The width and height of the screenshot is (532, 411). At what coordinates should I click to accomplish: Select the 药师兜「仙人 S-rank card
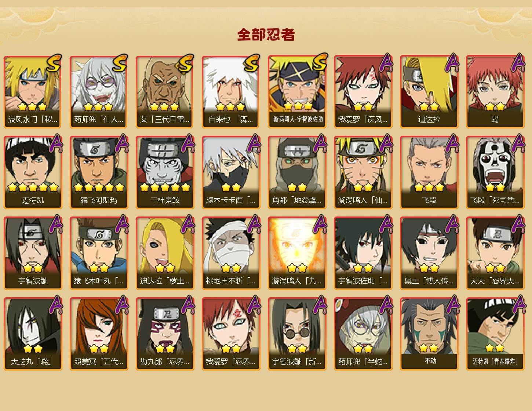point(99,92)
